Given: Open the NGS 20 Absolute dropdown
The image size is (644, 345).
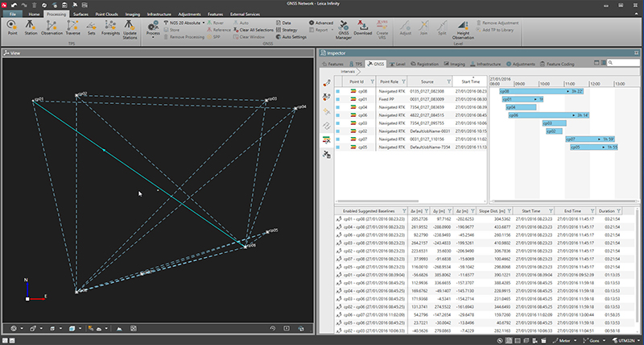Looking at the screenshot, I should coord(185,23).
